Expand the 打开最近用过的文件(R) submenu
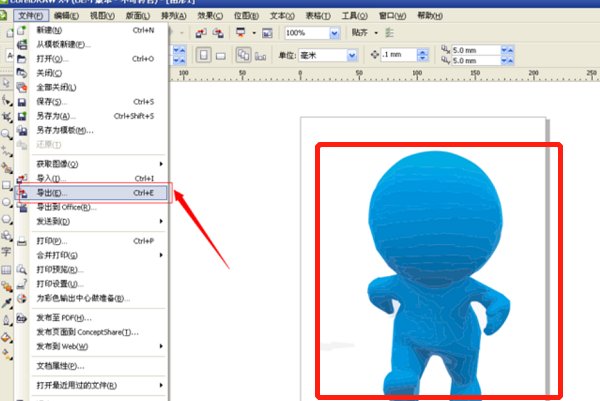Viewport: 600px width, 401px height. point(161,385)
